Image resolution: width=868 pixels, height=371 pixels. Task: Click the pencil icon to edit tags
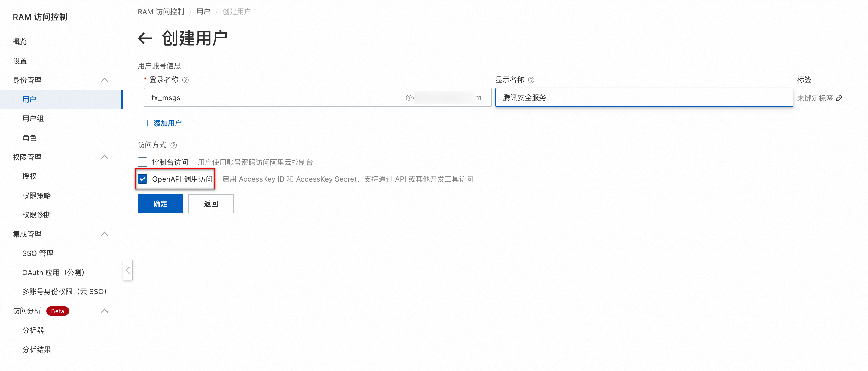[x=839, y=98]
